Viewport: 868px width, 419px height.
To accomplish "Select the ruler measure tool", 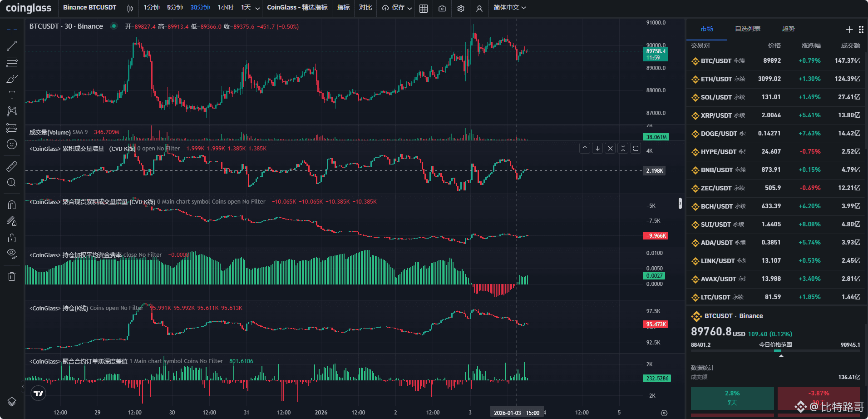I will pos(12,166).
